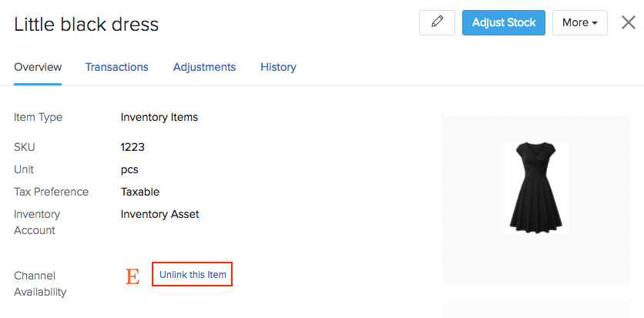Select the SKU value 1223
The height and width of the screenshot is (318, 644).
pos(132,147)
